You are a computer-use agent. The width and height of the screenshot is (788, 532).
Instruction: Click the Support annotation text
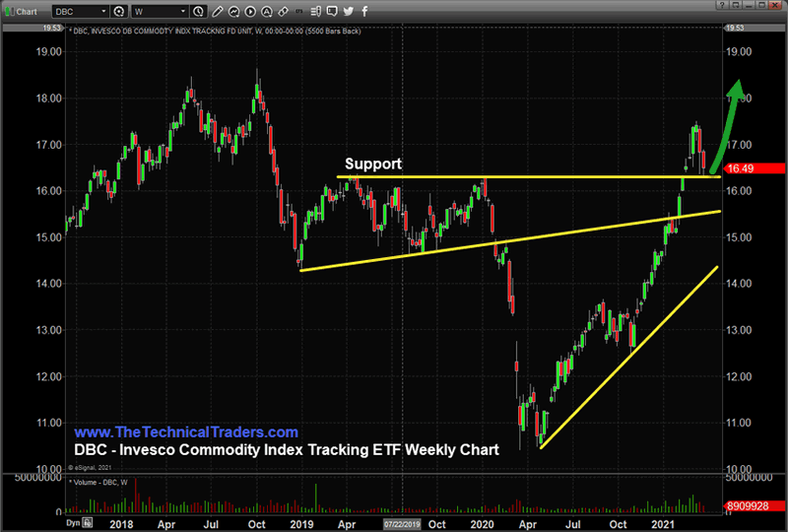point(373,164)
